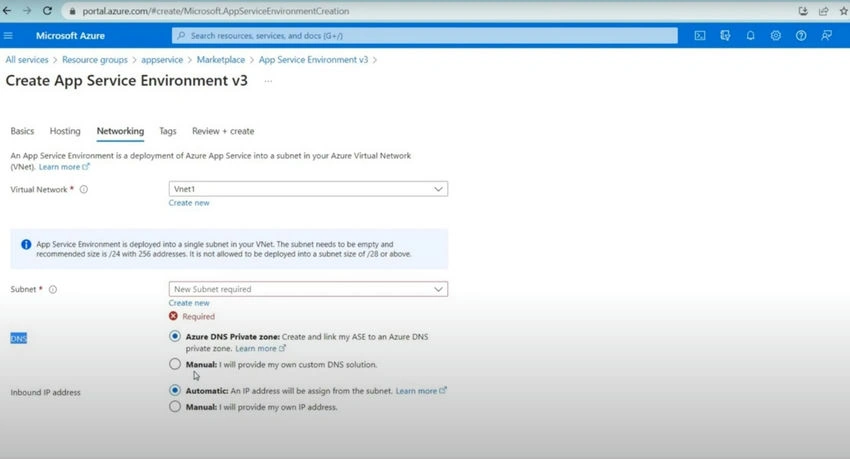Select Manual inbound IP address

click(175, 406)
